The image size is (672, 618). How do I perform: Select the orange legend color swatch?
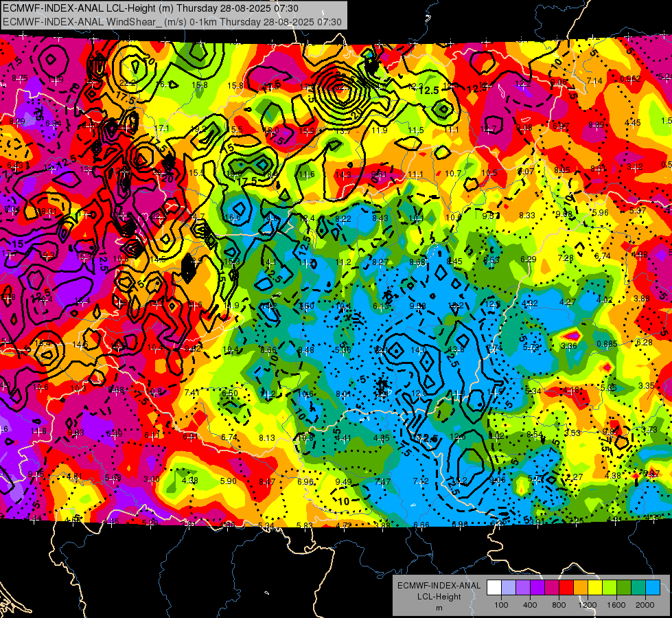(580, 588)
